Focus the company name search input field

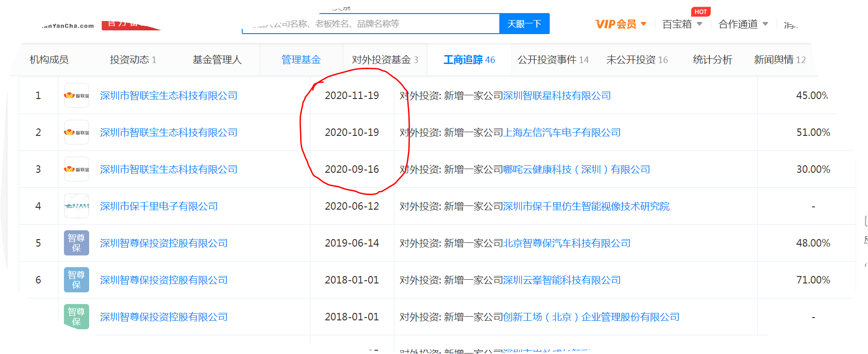tap(371, 24)
